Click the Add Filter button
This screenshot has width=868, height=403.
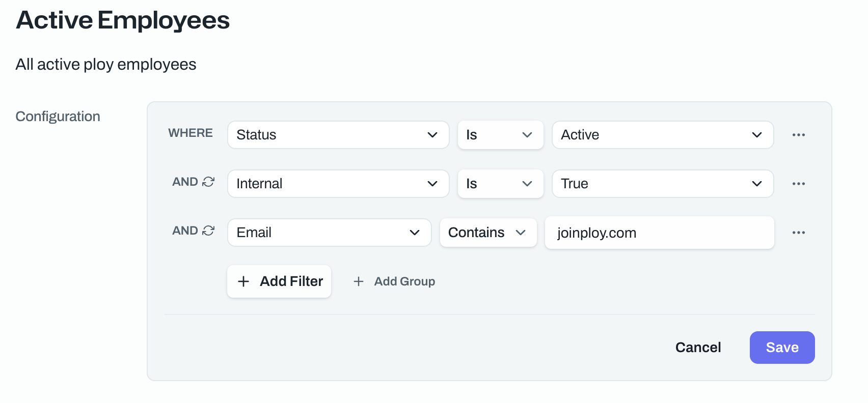pos(279,281)
